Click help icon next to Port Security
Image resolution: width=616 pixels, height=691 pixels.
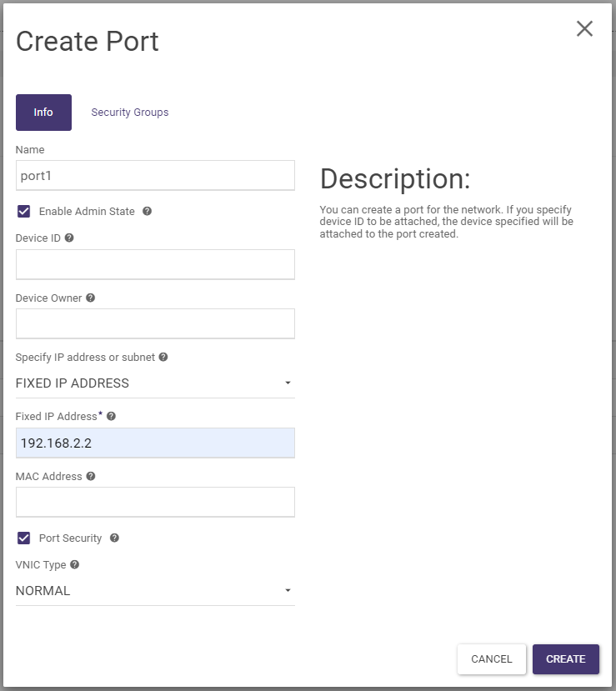[114, 538]
